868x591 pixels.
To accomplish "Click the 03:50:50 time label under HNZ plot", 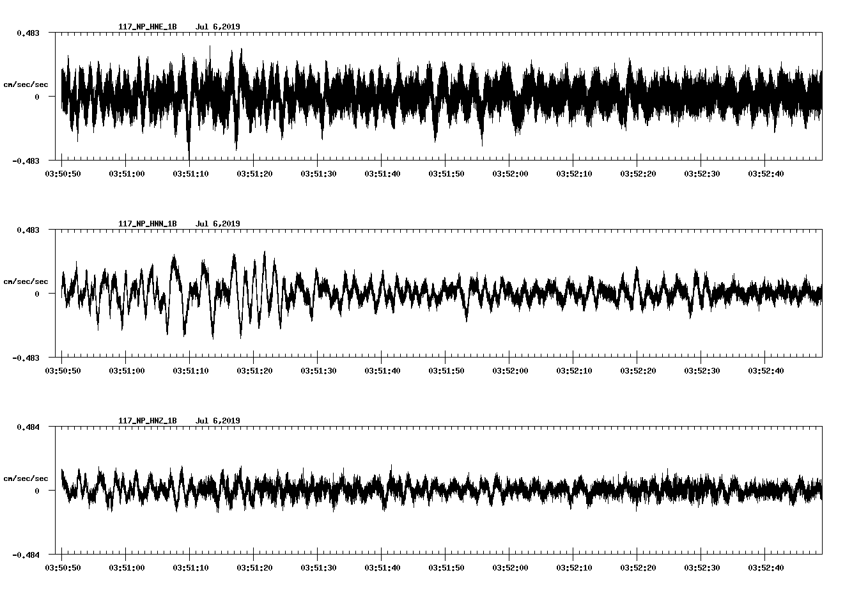I will tap(63, 567).
